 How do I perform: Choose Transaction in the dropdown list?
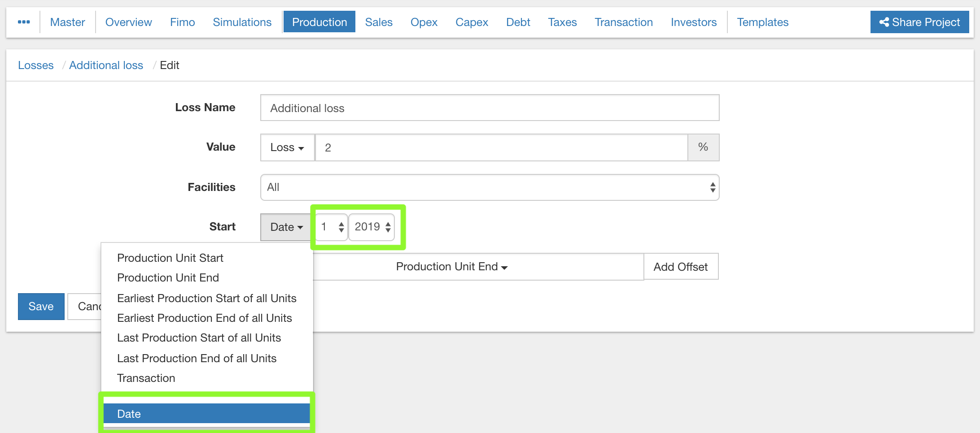[x=146, y=378]
